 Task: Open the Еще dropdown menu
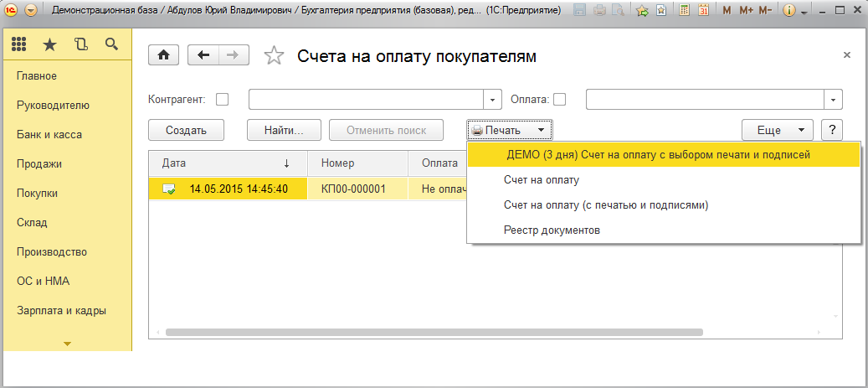click(x=778, y=130)
